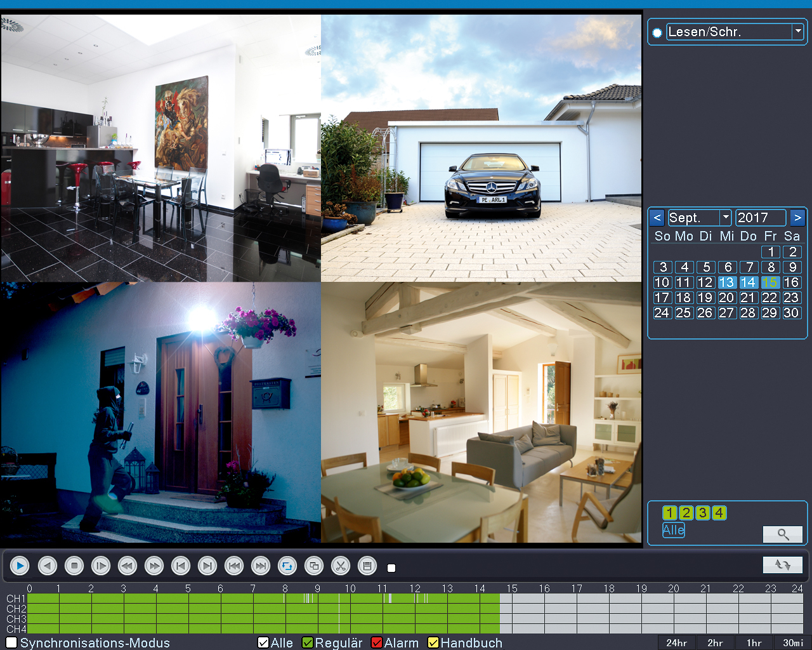The height and width of the screenshot is (650, 812).
Task: Open the fullscreen window icon
Action: point(314,566)
